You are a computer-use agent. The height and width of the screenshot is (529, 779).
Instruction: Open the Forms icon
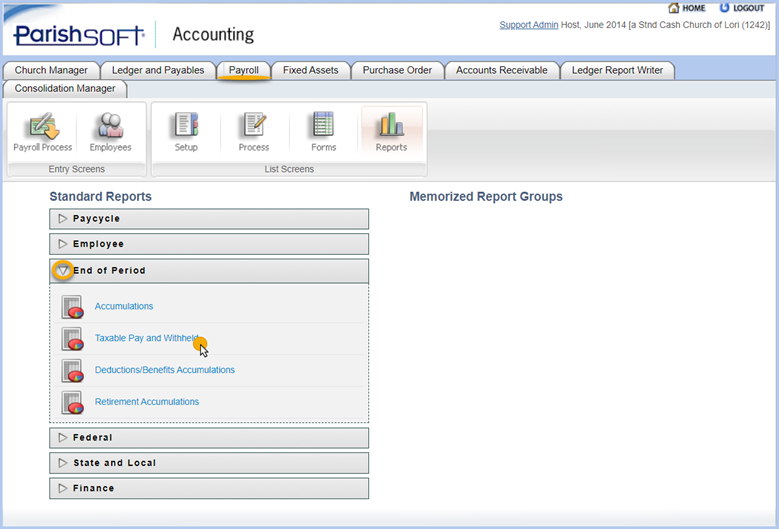(x=323, y=124)
